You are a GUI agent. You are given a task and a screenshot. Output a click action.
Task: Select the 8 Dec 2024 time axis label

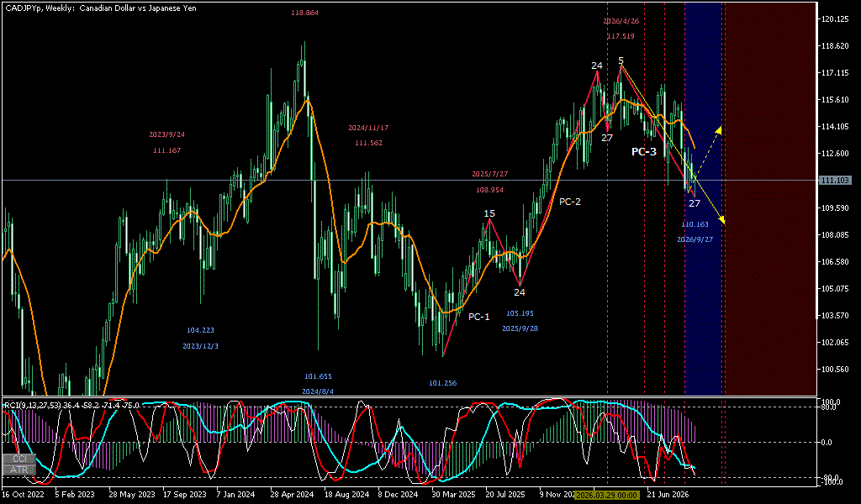(398, 494)
